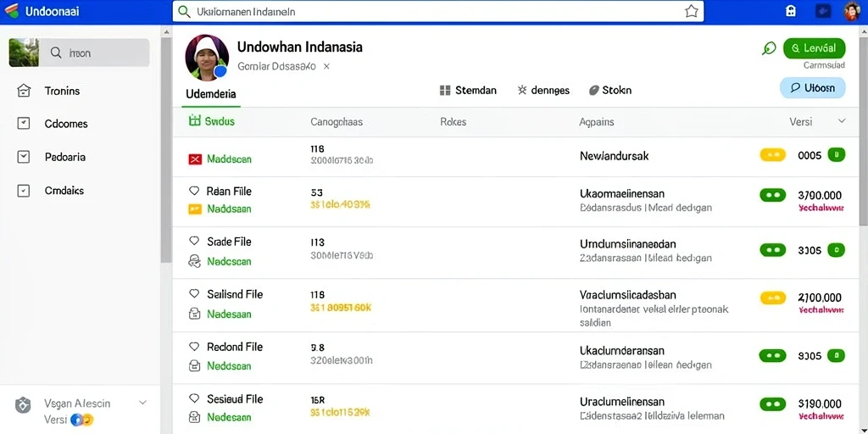Click the icon under Reclond File
This screenshot has height=434, width=868.
tap(194, 365)
